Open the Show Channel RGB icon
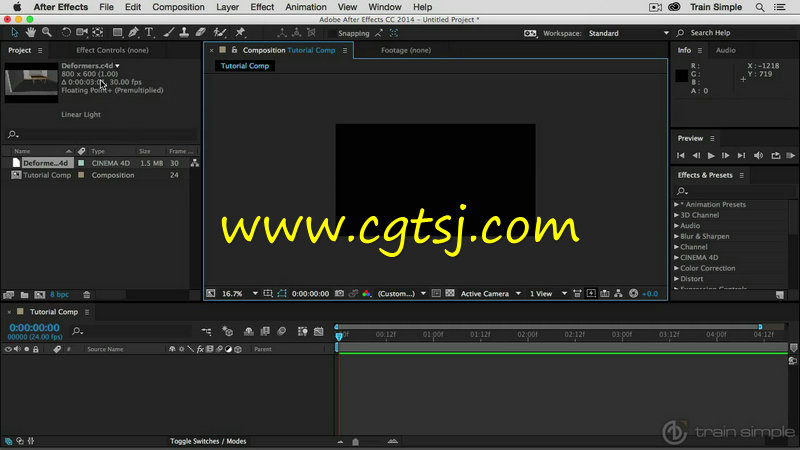800x450 pixels. click(366, 293)
